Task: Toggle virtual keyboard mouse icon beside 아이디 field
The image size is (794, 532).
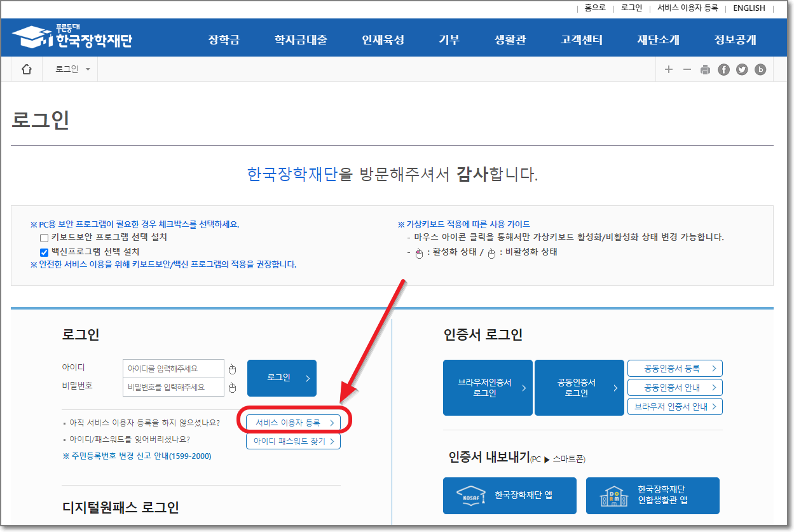Action: coord(232,369)
